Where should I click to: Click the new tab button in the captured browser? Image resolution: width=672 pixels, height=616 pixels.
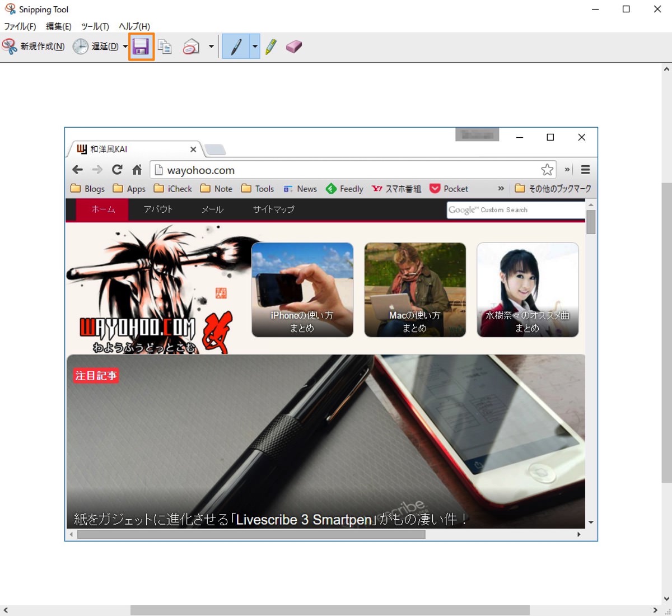[x=215, y=150]
